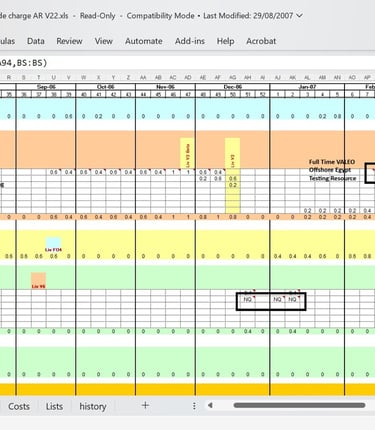
Task: Select column header AG
Action: [233, 77]
